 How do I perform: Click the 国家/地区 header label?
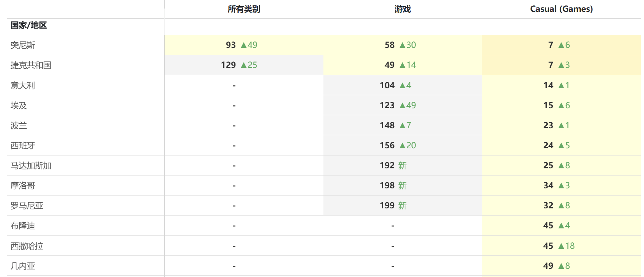[29, 25]
